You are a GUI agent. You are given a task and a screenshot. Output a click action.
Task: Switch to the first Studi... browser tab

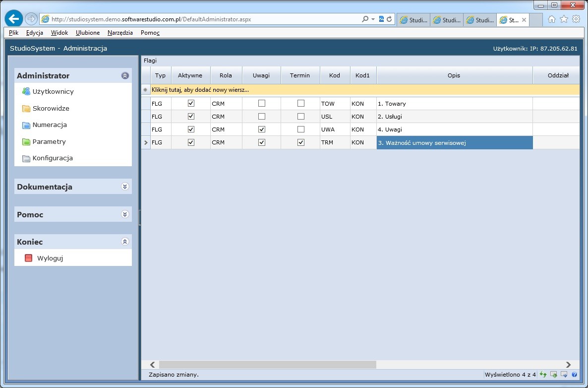coord(413,20)
